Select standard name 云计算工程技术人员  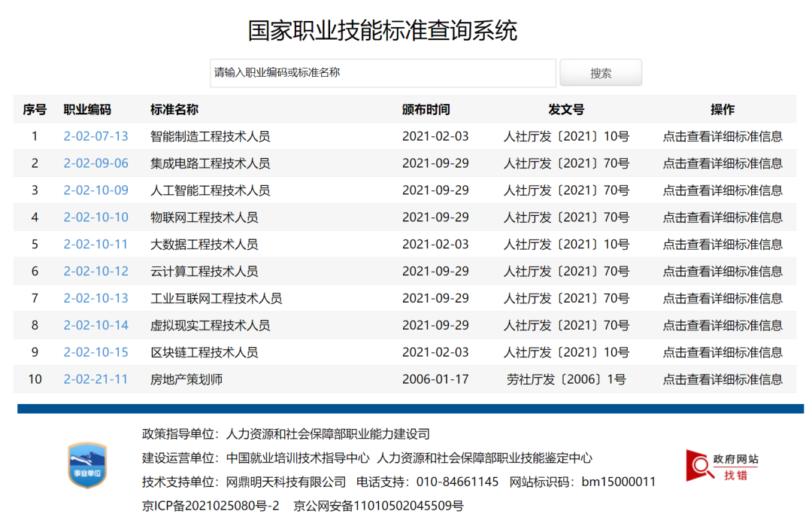click(x=204, y=271)
